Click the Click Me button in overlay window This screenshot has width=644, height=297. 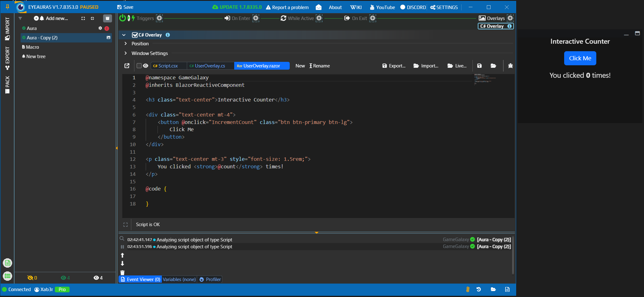(580, 58)
